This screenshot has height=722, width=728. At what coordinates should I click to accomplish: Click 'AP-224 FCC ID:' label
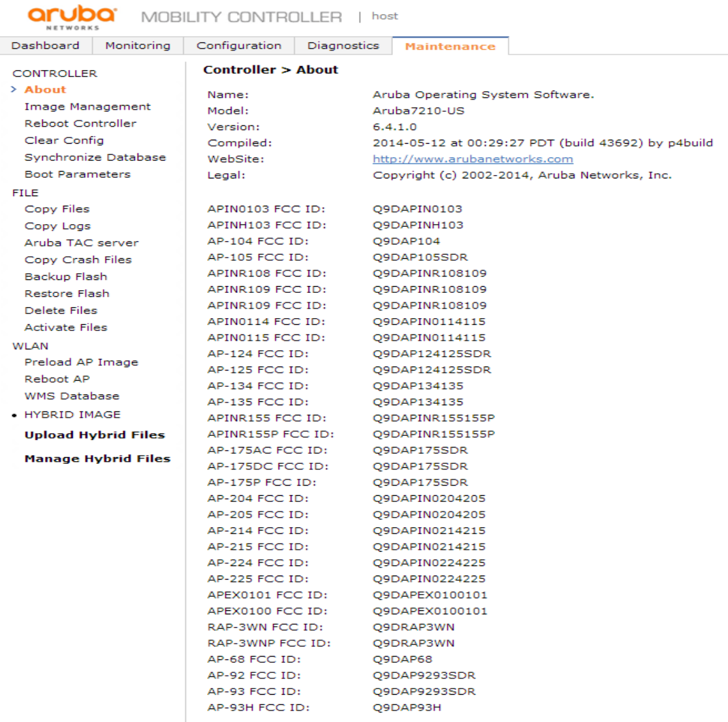pyautogui.click(x=257, y=563)
